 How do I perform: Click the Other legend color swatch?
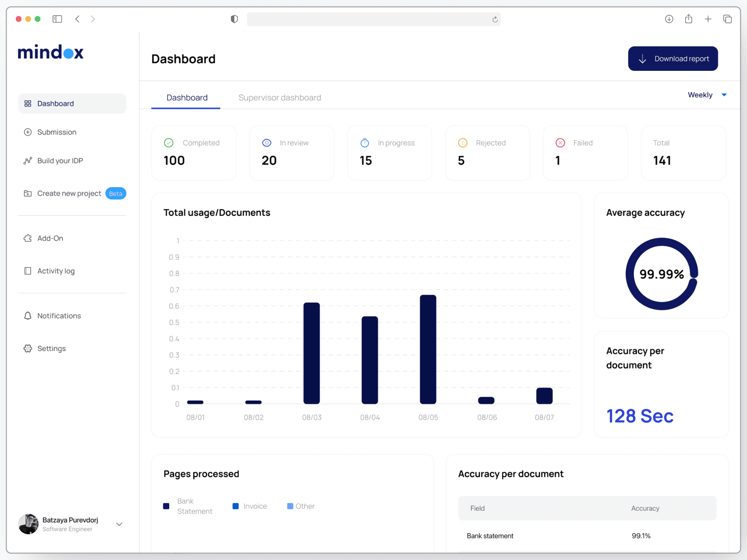[290, 506]
